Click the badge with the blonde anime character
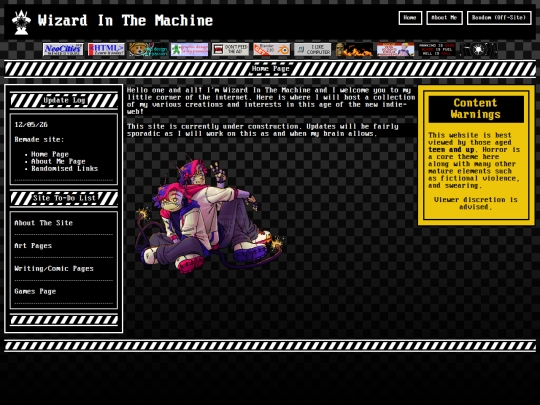The image size is (540, 405). click(x=395, y=49)
